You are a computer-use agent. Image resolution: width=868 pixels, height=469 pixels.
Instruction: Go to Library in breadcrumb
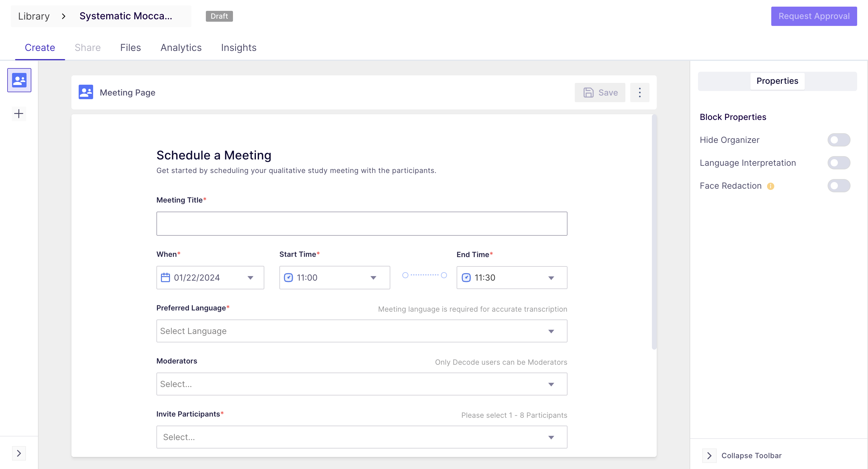34,16
